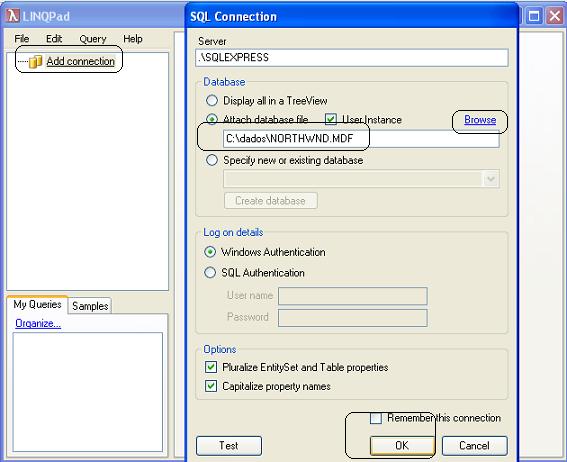Click the Add connection link
567x462 pixels.
coord(80,61)
